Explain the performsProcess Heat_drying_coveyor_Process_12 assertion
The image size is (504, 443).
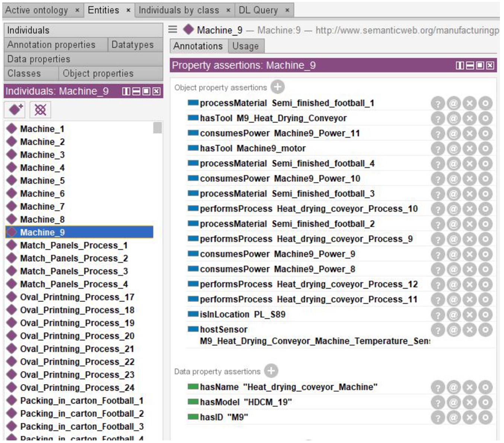tap(438, 284)
